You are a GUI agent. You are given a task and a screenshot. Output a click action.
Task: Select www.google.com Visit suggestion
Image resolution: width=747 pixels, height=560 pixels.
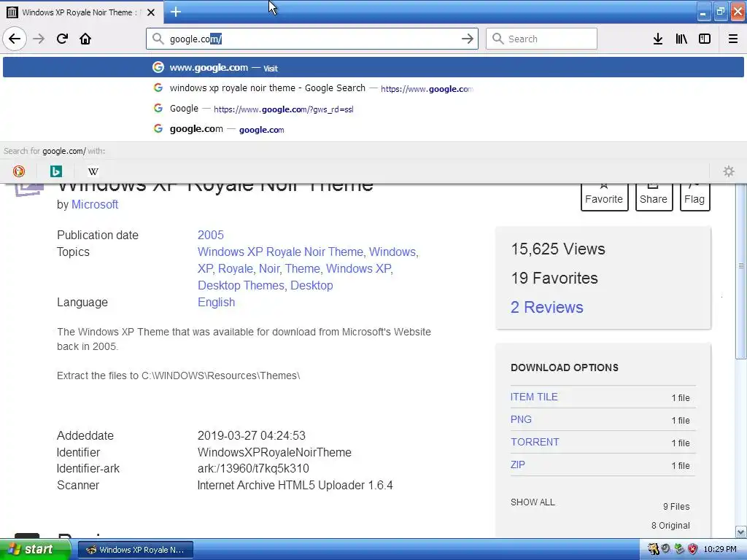373,67
